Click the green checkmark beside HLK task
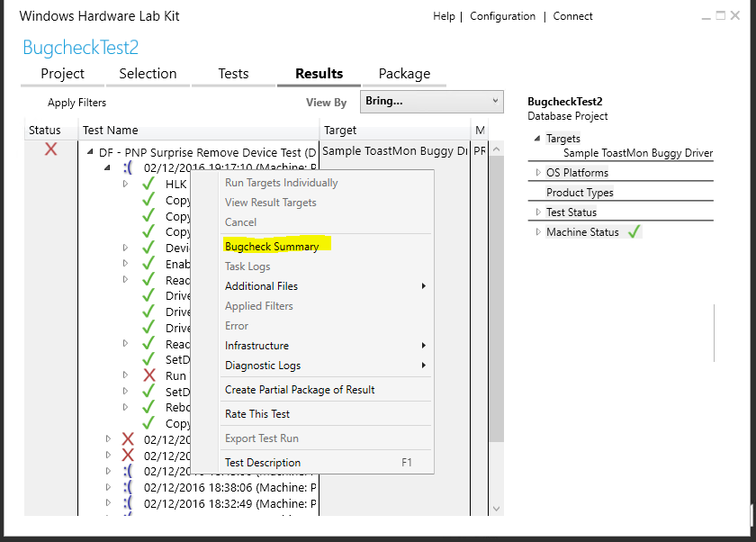This screenshot has height=542, width=756. (148, 184)
